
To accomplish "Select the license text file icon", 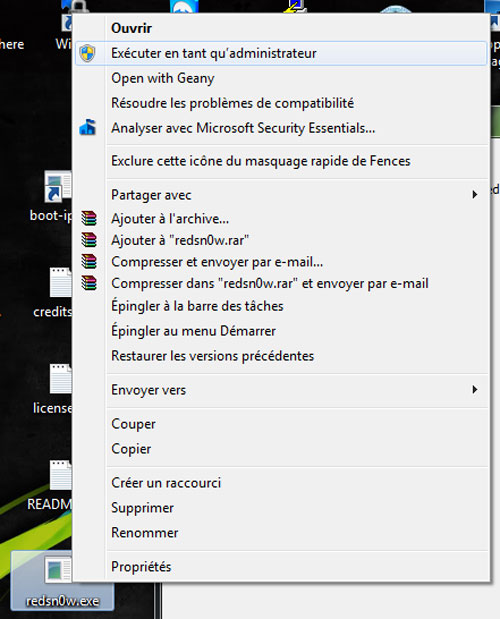I will click(x=61, y=379).
